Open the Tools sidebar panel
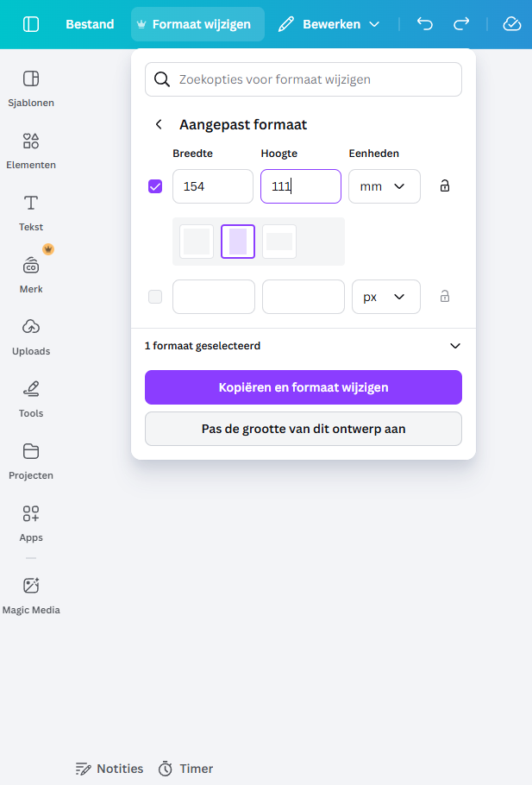This screenshot has height=785, width=532. (x=30, y=397)
